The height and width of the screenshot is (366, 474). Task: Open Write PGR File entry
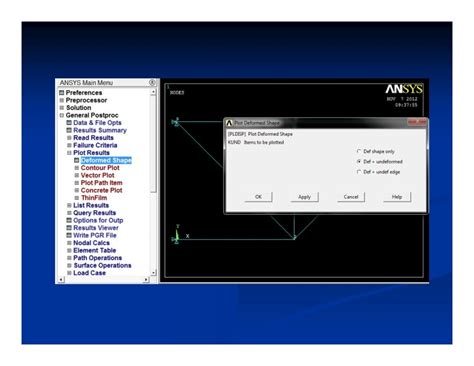point(95,235)
